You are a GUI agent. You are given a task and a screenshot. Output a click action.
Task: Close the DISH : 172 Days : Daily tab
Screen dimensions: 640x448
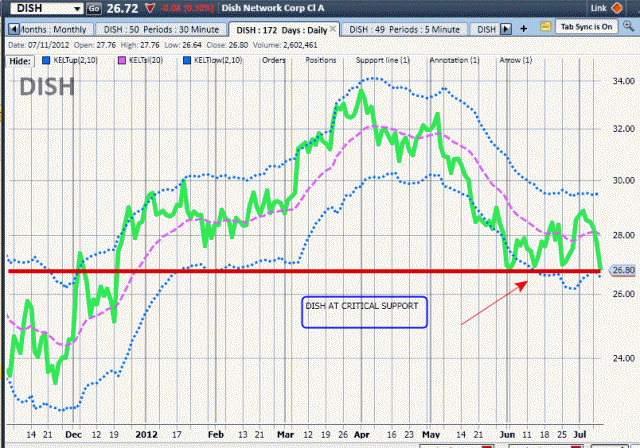(x=333, y=29)
